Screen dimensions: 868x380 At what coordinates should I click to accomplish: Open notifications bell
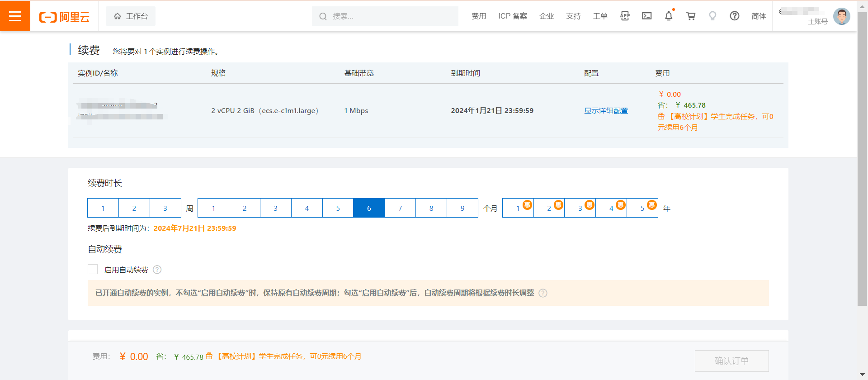(x=669, y=16)
